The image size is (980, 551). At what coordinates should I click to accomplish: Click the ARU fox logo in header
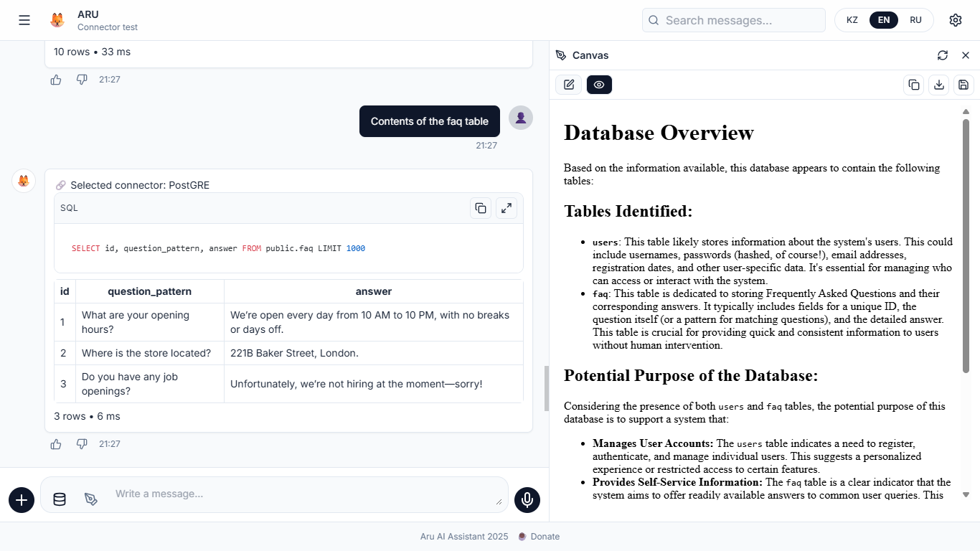click(x=57, y=20)
